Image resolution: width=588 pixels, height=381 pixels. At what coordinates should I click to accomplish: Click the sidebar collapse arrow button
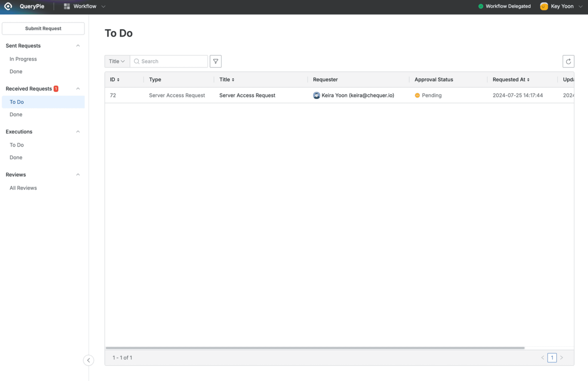pyautogui.click(x=88, y=360)
